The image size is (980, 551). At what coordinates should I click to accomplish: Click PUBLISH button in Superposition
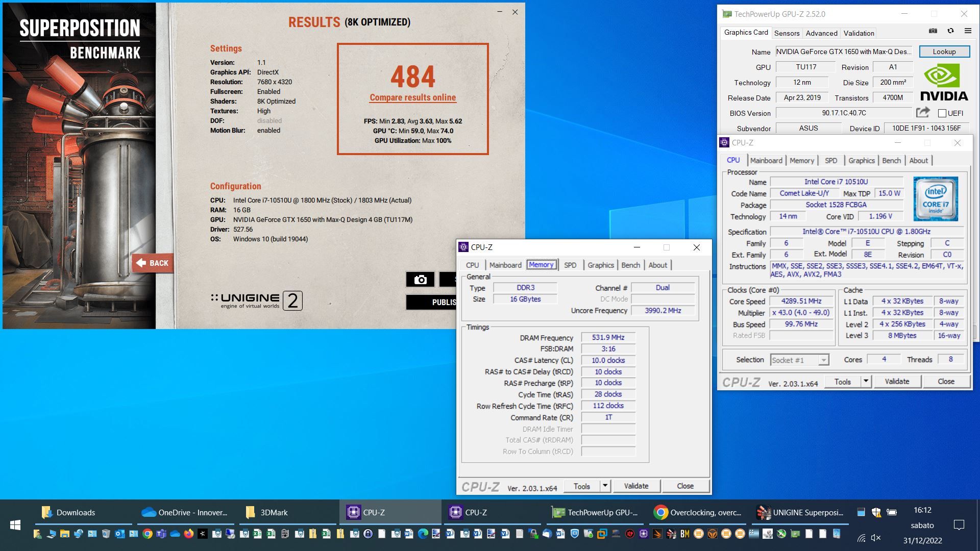tap(431, 302)
